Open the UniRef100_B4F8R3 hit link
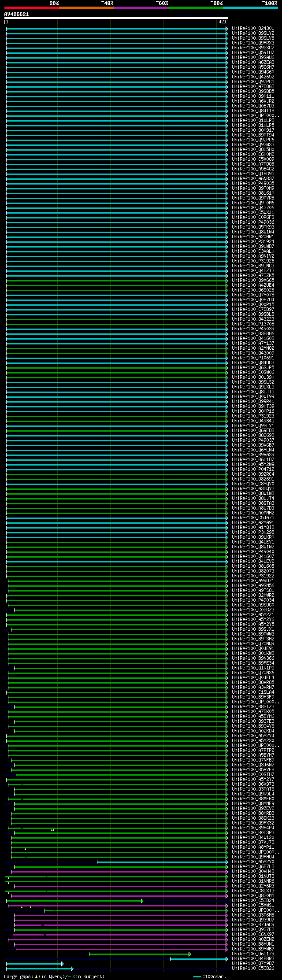The image size is (282, 980). point(253,959)
